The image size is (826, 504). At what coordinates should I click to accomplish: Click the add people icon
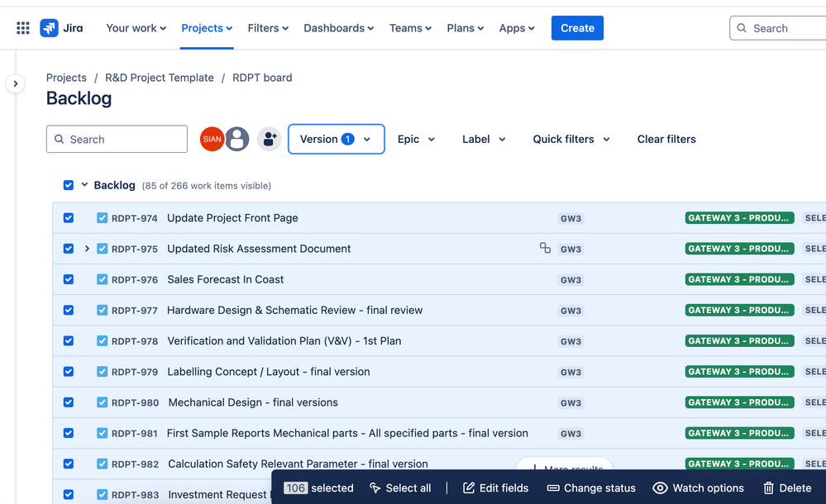(x=270, y=139)
